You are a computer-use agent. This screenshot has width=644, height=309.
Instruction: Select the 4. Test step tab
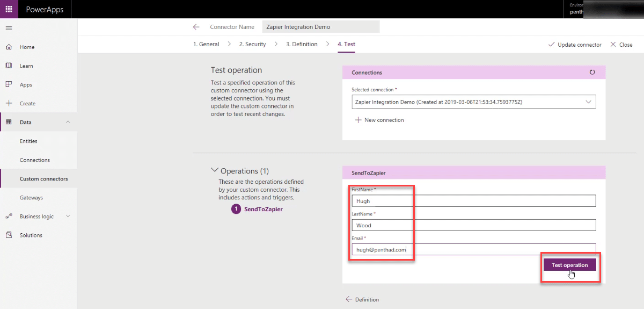(x=346, y=45)
